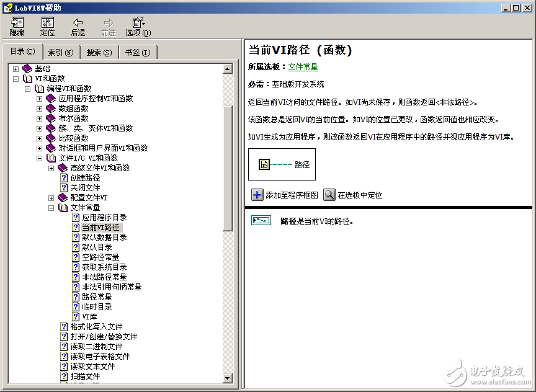Image resolution: width=536 pixels, height=392 pixels.
Task: Switch to the 书签(I) tab
Action: pyautogui.click(x=138, y=53)
